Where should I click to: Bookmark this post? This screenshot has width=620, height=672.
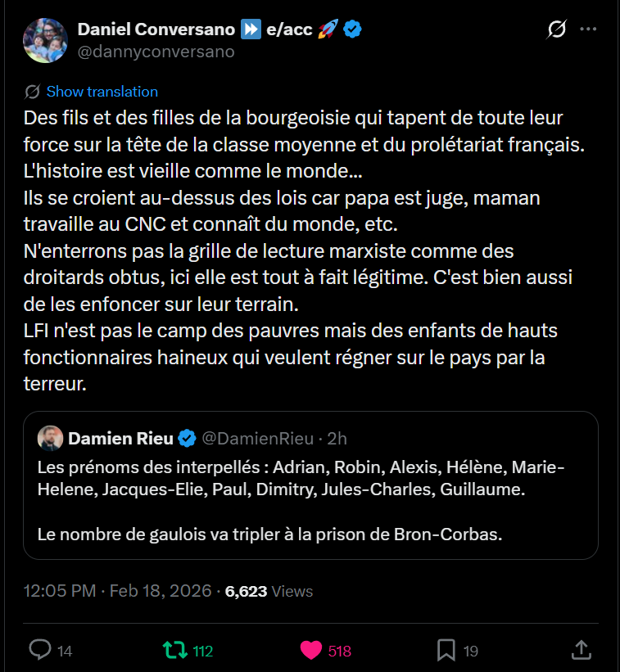pyautogui.click(x=446, y=650)
